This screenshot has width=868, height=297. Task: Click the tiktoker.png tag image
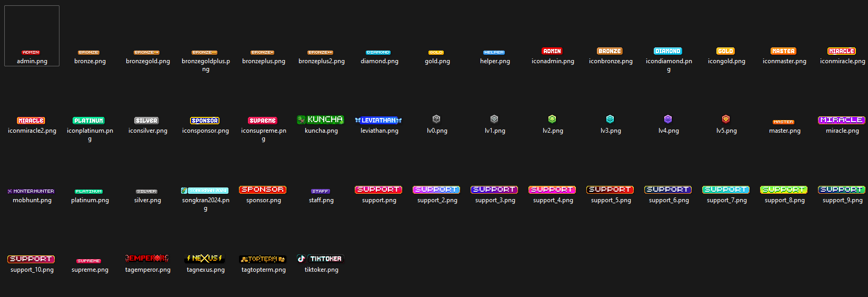(321, 259)
